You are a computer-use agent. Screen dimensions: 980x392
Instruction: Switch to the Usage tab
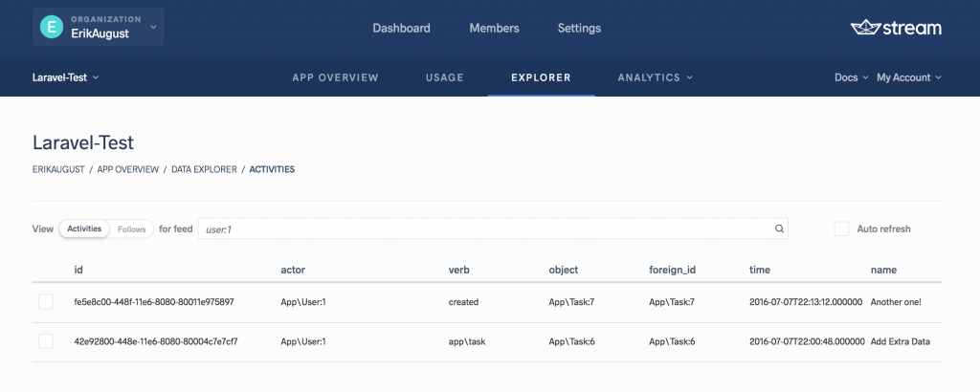click(444, 77)
